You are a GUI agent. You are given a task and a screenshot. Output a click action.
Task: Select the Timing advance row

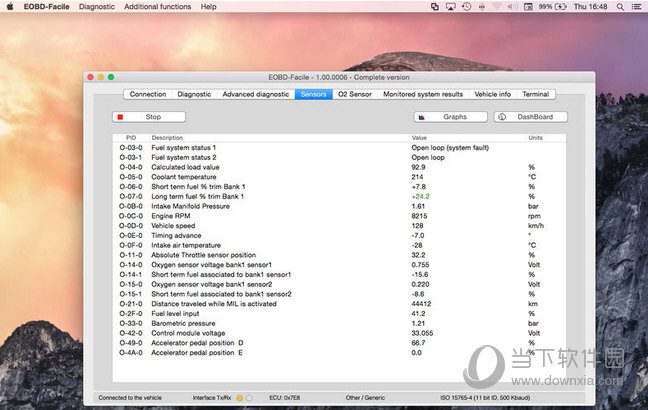pyautogui.click(x=339, y=236)
